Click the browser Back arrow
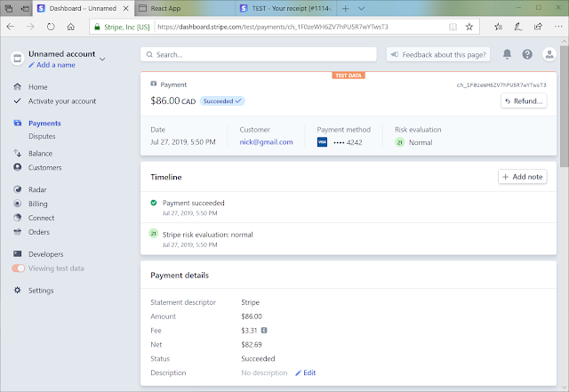Viewport: 569px width, 392px height. click(x=11, y=27)
